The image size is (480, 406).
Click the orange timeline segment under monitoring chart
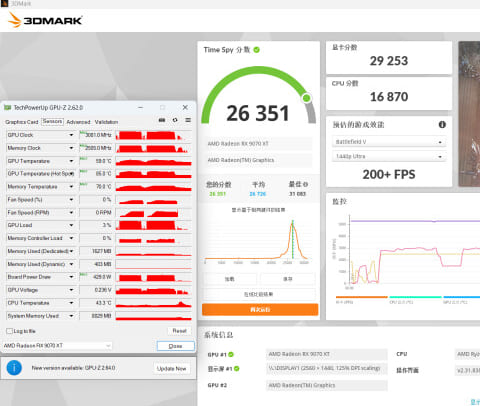coord(362,297)
